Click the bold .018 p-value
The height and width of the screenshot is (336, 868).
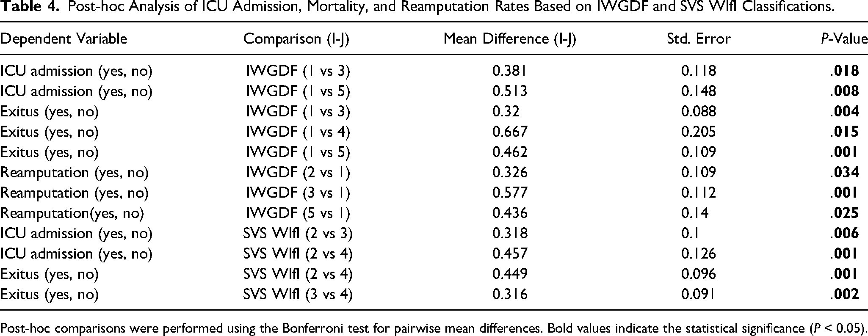(845, 71)
